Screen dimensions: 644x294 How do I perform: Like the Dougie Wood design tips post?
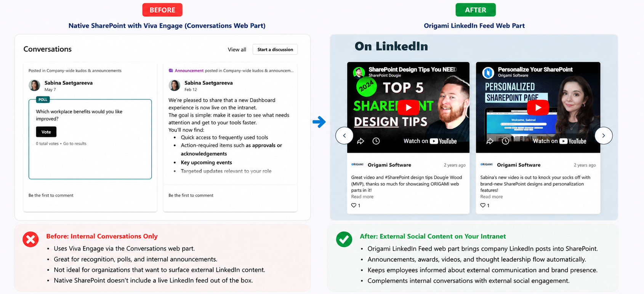(x=354, y=205)
